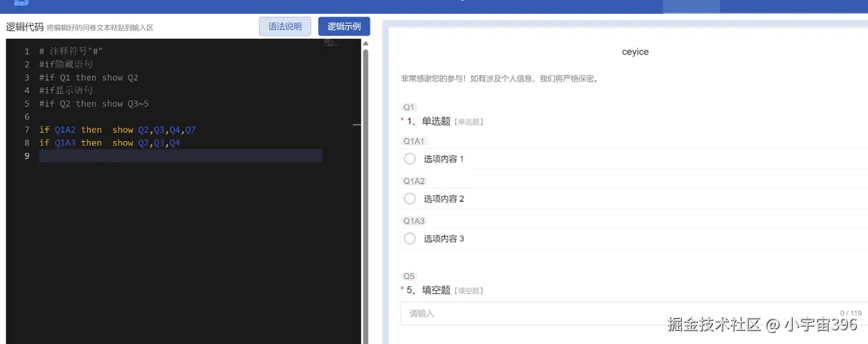The height and width of the screenshot is (344, 868).
Task: Place cursor on empty line 9 of editor
Action: click(x=180, y=156)
